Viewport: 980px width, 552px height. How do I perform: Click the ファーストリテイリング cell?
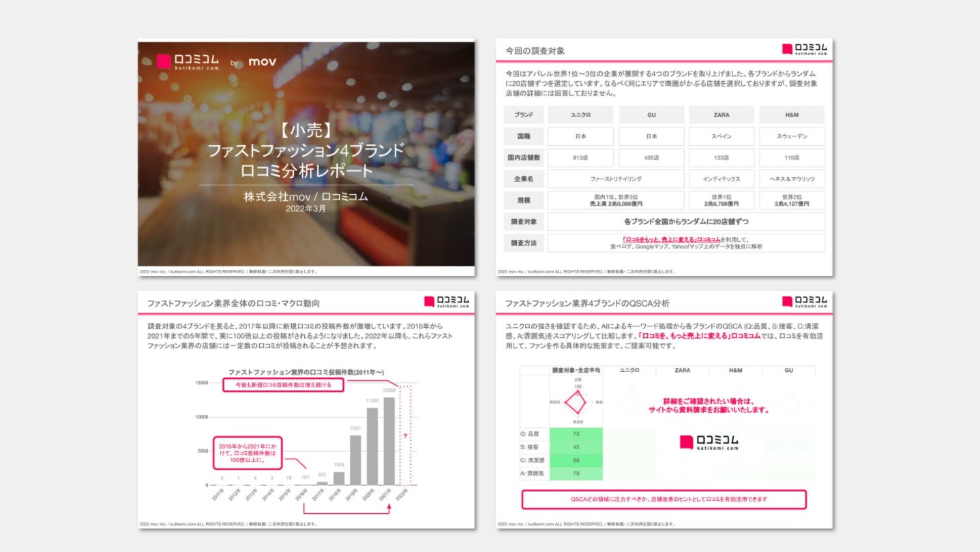[616, 179]
